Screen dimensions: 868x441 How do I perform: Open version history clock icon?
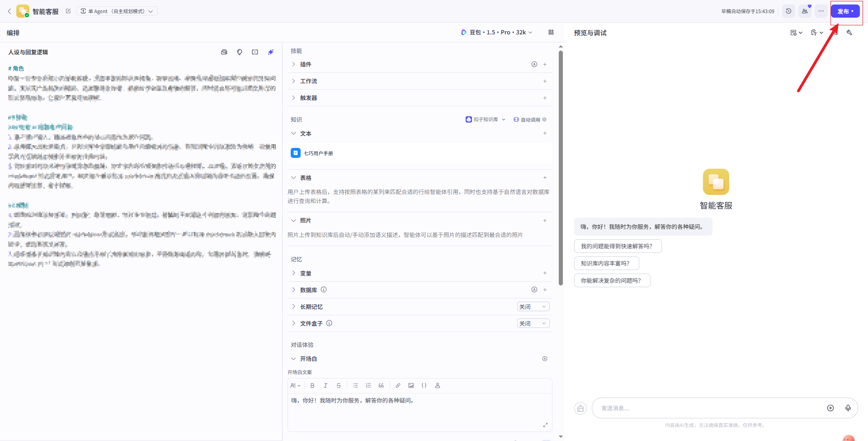(x=788, y=11)
